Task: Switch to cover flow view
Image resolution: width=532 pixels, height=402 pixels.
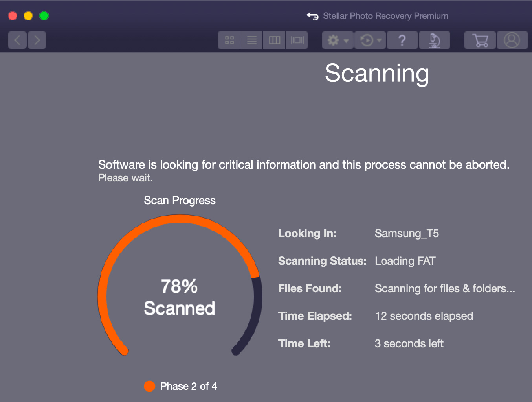Action: [297, 40]
